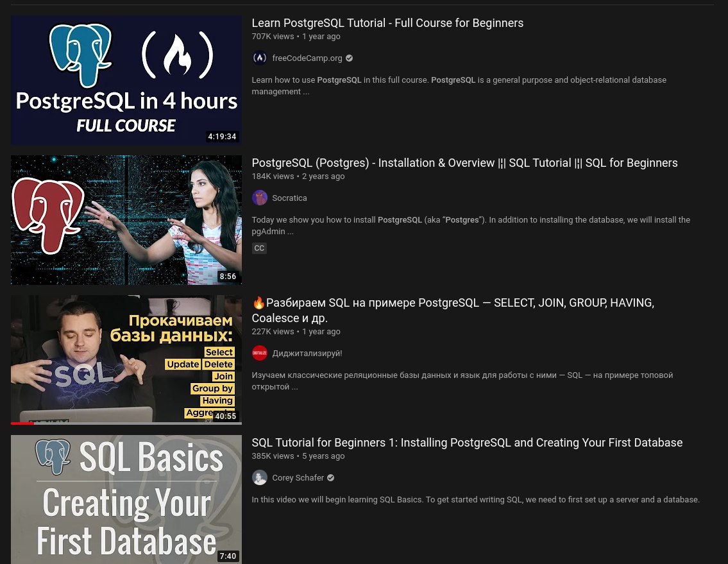Open the Диджитализируй! channel avatar
The height and width of the screenshot is (564, 728).
click(260, 353)
